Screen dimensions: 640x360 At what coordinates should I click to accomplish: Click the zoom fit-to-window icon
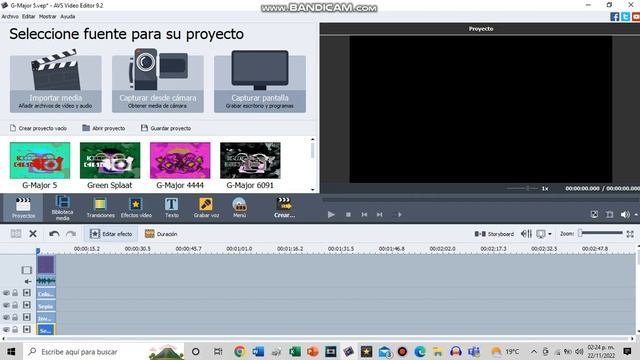click(630, 234)
